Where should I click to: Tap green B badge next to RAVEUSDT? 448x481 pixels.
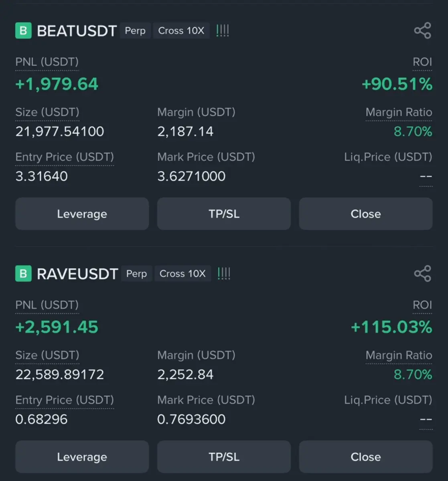tap(23, 274)
